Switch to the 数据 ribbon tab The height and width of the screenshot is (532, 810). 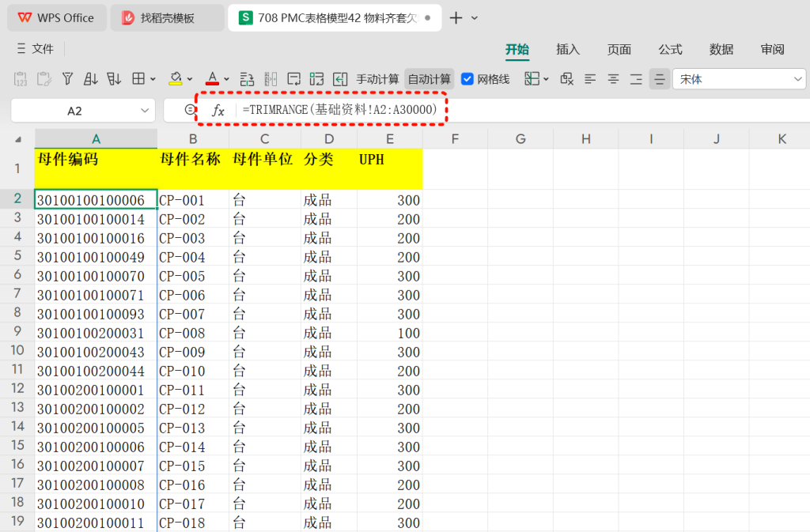[x=721, y=50]
